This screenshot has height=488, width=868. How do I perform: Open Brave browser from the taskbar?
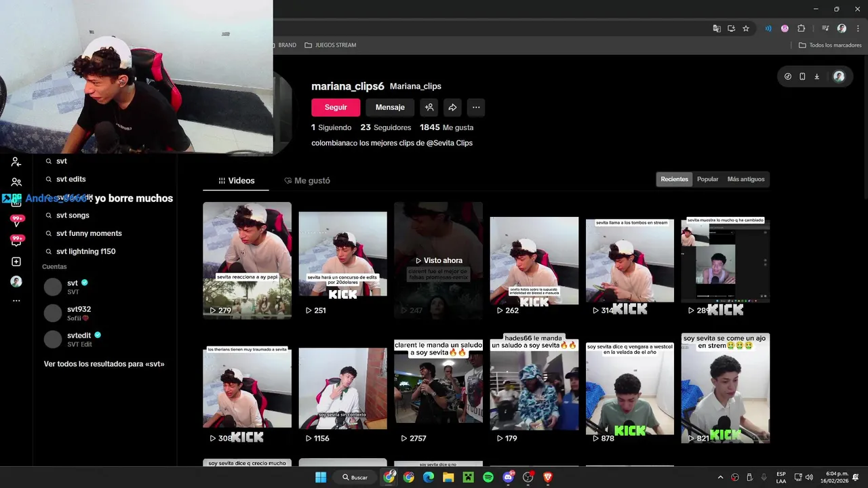coord(548,477)
